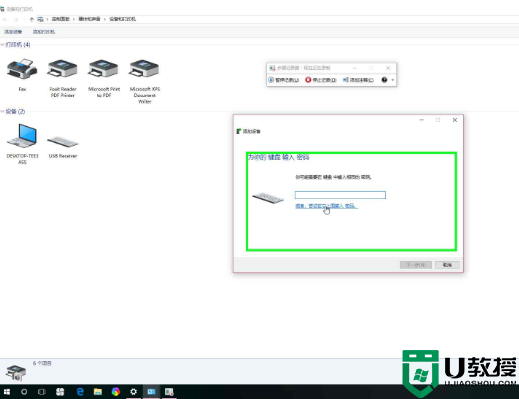Open File Explorer from the taskbar

coord(98,392)
